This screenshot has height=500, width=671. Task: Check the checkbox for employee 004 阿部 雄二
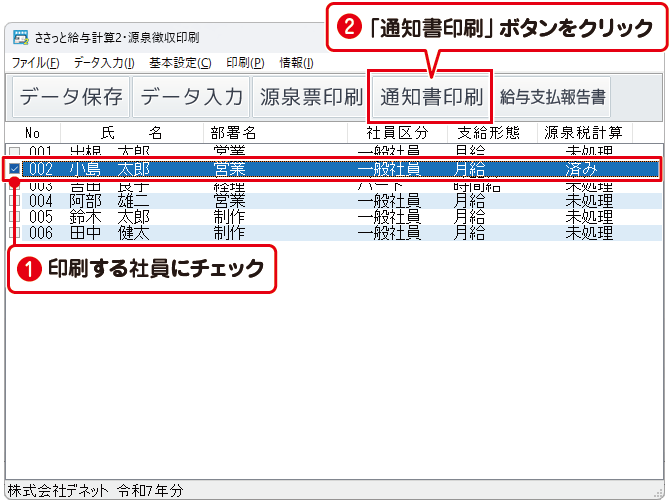(13, 201)
